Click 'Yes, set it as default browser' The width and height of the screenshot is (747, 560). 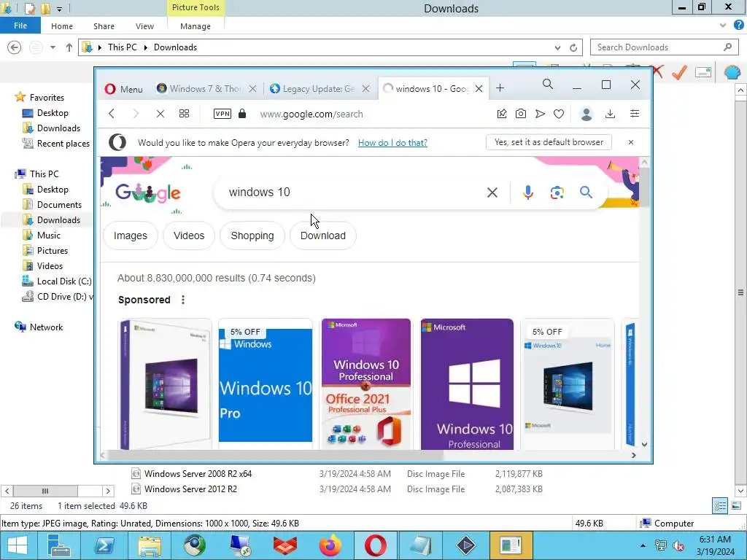pyautogui.click(x=549, y=142)
